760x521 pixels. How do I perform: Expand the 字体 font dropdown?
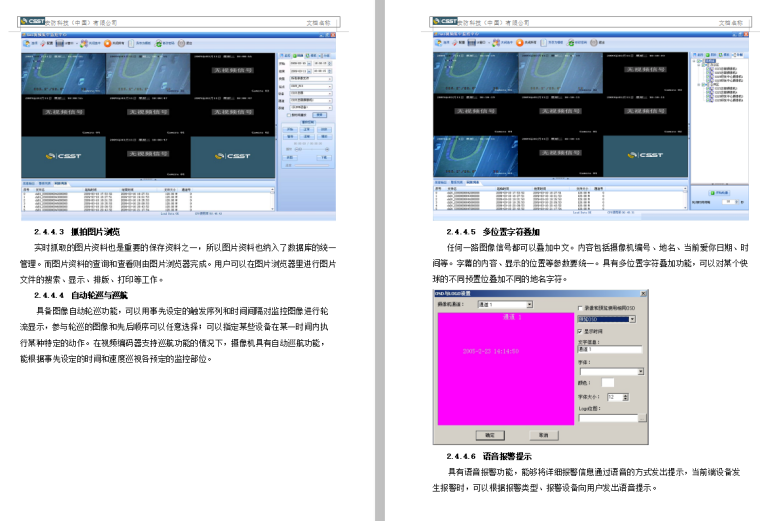pos(611,369)
